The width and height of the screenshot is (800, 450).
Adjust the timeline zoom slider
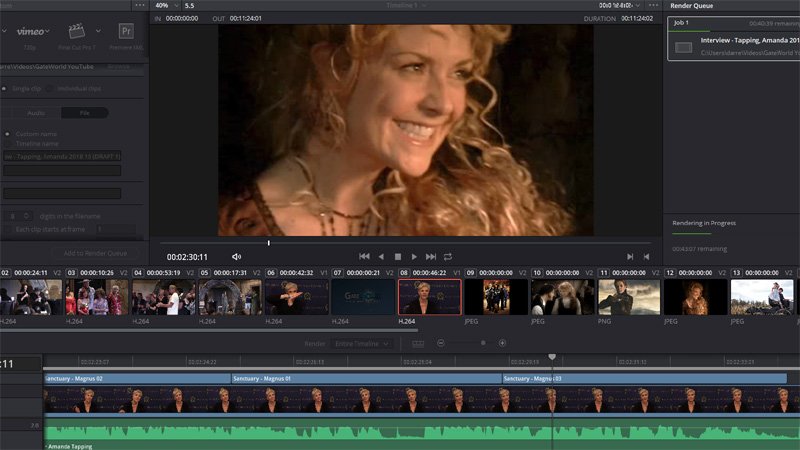click(483, 343)
